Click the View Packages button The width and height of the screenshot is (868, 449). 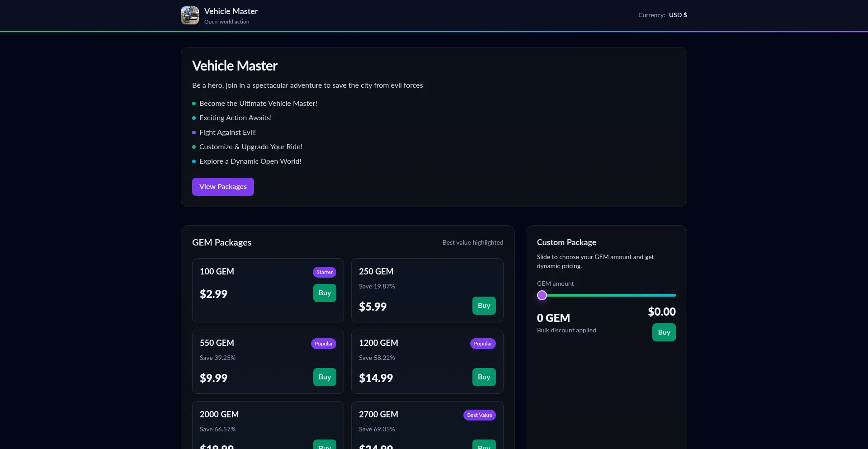223,187
